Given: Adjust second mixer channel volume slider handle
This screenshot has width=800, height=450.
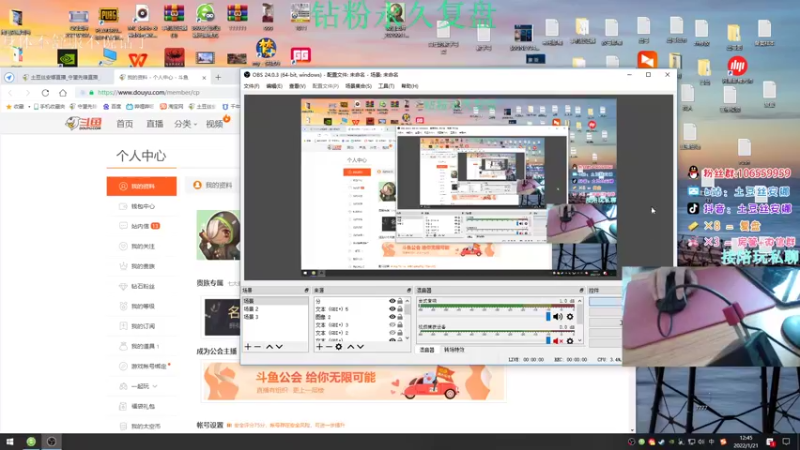Looking at the screenshot, I should click(x=548, y=340).
